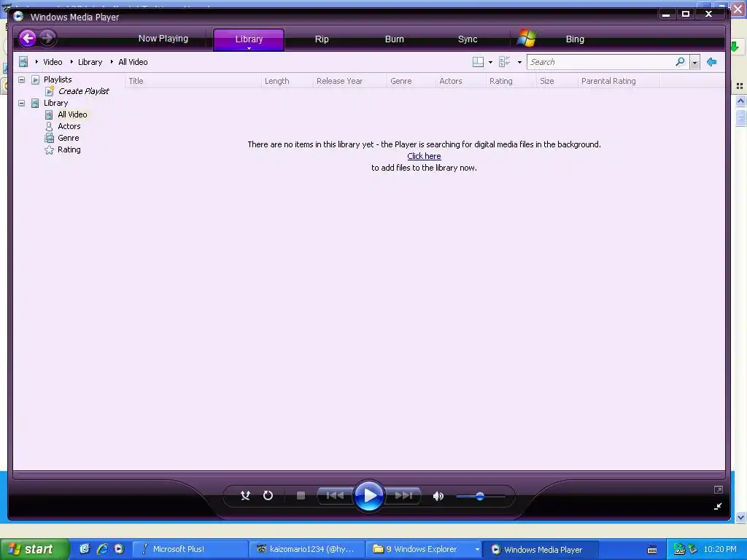This screenshot has height=560, width=747.
Task: Sort by the Genre column header
Action: click(411, 81)
